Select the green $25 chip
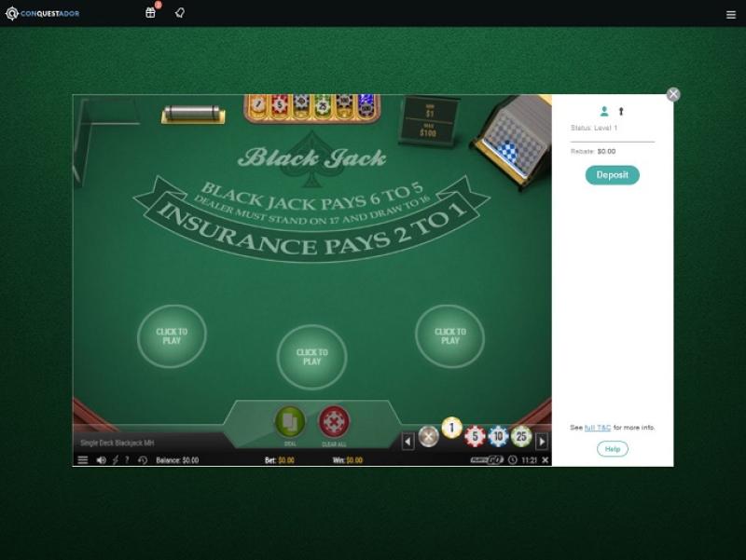The image size is (746, 560). tap(521, 435)
